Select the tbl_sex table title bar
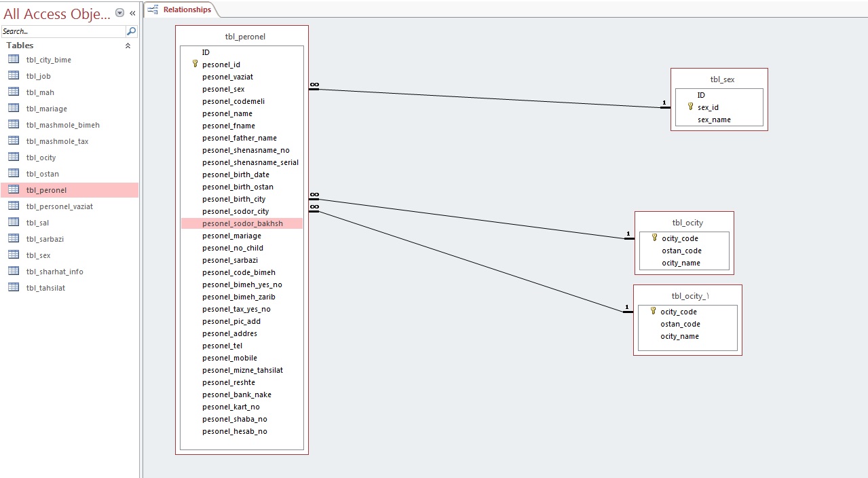This screenshot has height=478, width=868. coord(719,79)
